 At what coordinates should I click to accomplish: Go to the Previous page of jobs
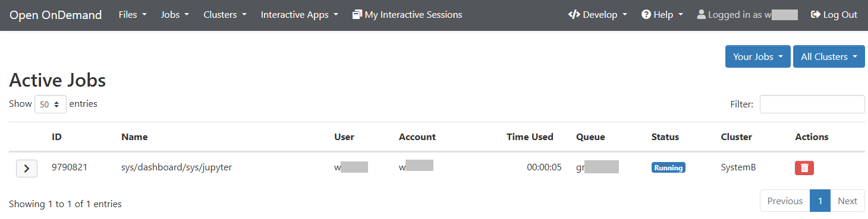(x=785, y=201)
